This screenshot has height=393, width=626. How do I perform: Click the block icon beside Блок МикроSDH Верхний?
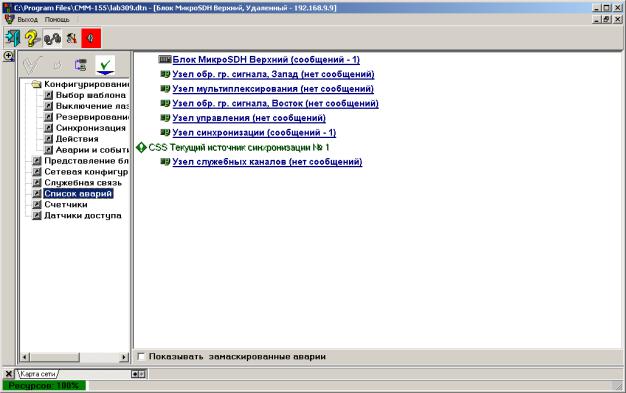164,60
